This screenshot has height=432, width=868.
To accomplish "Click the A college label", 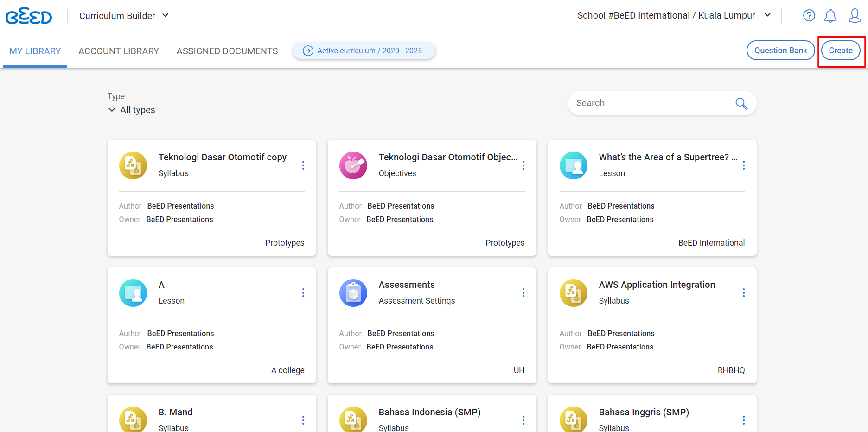I will tap(288, 370).
